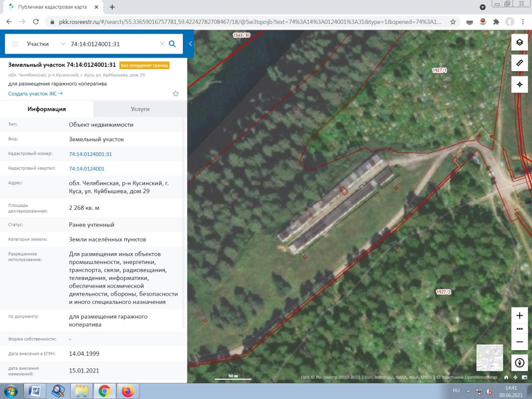Zoom out on the map
Screen dimensions: 532x399
(x=520, y=342)
